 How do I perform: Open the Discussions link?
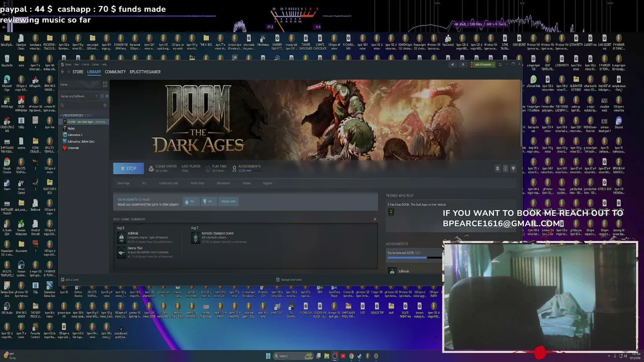[x=223, y=183]
